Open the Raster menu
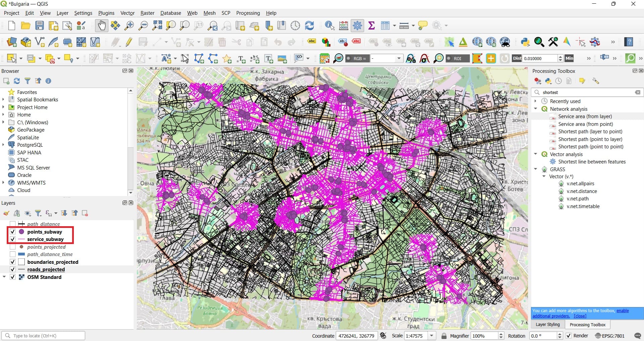Image resolution: width=644 pixels, height=341 pixels. tap(147, 13)
